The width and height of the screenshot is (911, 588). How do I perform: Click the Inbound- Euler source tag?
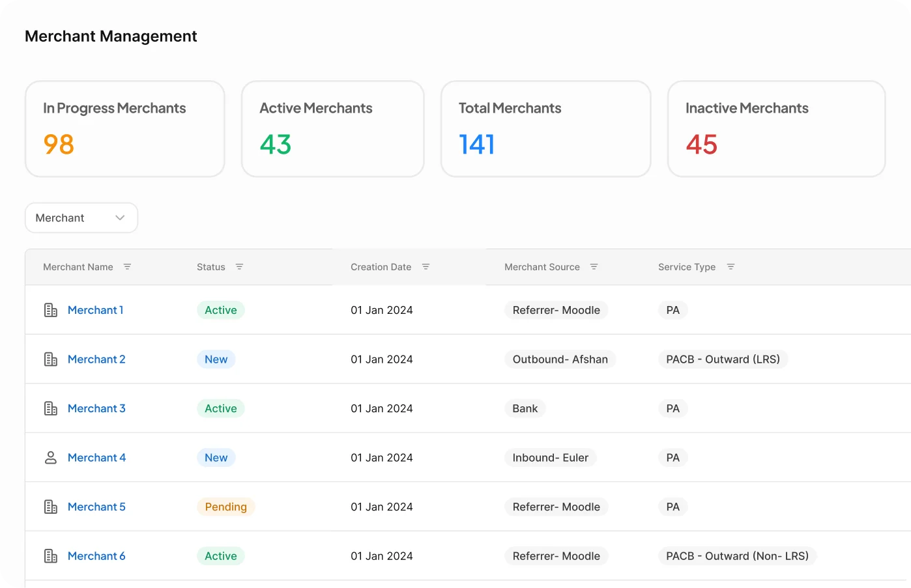coord(551,458)
